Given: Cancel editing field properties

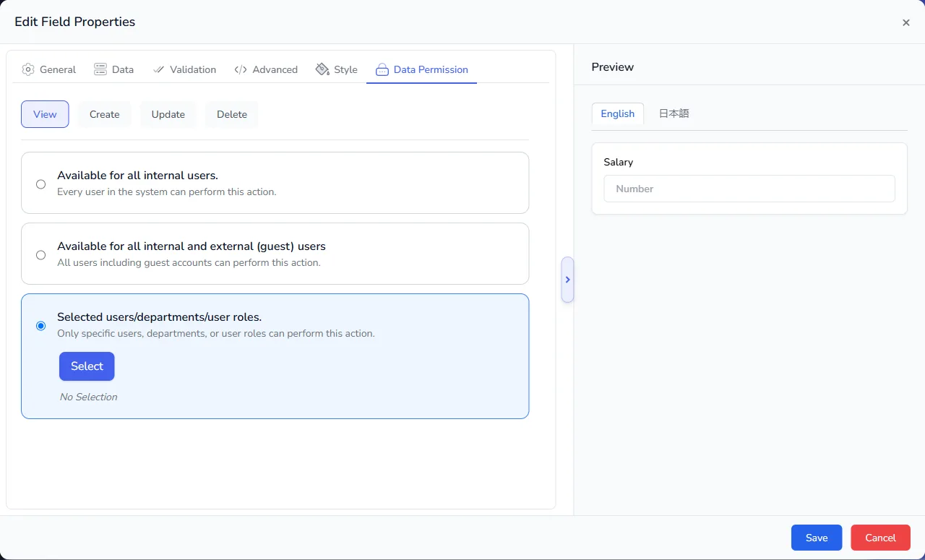Looking at the screenshot, I should click(880, 538).
